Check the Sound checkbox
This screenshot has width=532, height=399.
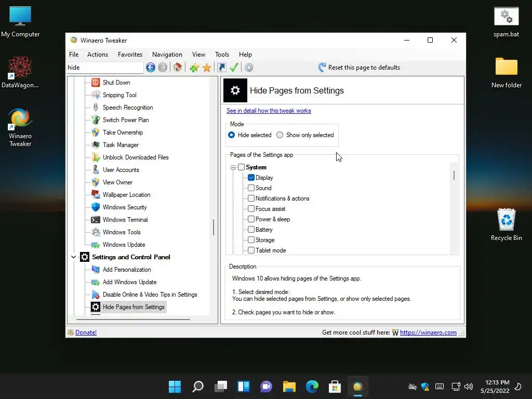pyautogui.click(x=251, y=188)
